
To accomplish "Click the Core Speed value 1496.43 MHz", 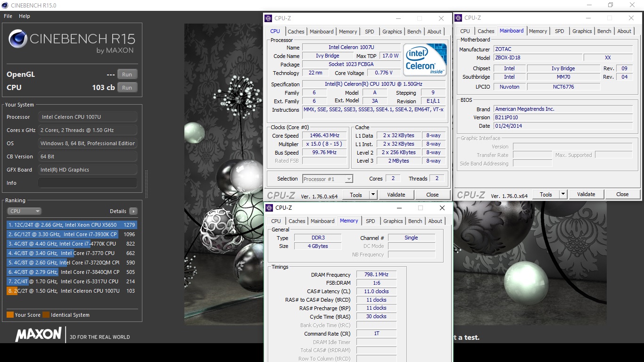I will click(x=325, y=136).
